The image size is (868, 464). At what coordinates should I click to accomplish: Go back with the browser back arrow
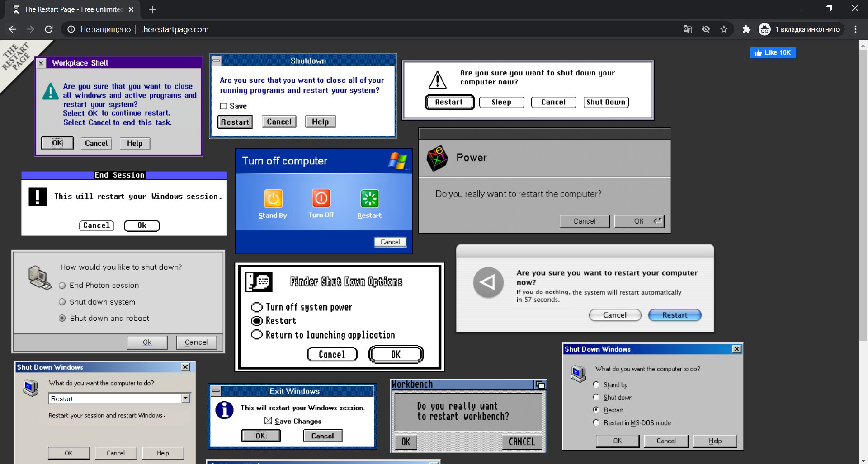(x=13, y=29)
